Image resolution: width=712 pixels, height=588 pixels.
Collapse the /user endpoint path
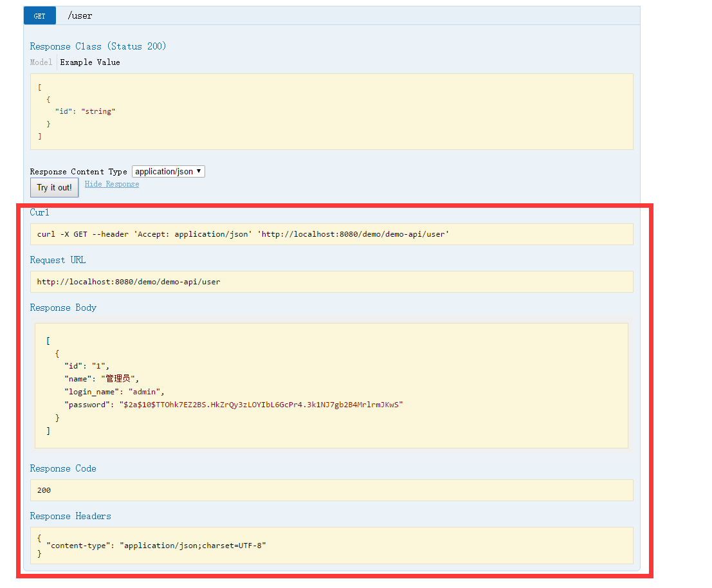[80, 16]
